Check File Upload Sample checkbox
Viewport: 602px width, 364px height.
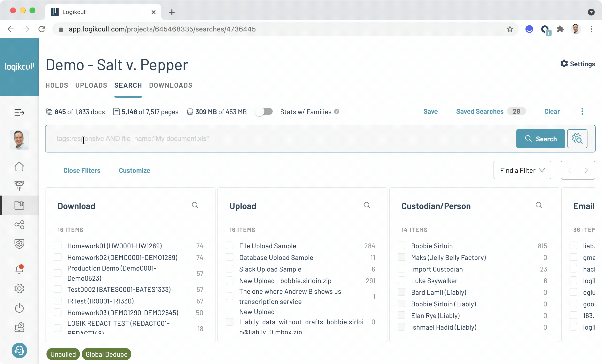click(230, 246)
